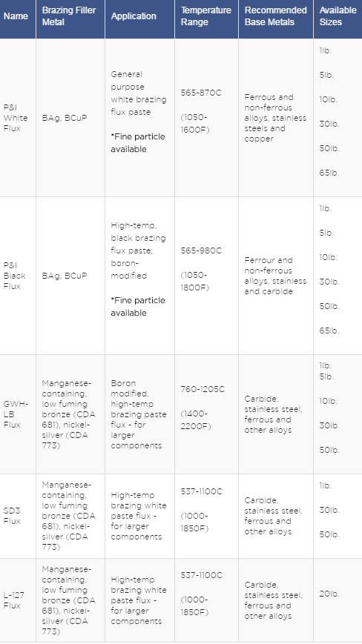Image resolution: width=362 pixels, height=644 pixels.
Task: Click the P&I White Flux name cell
Action: 16,118
